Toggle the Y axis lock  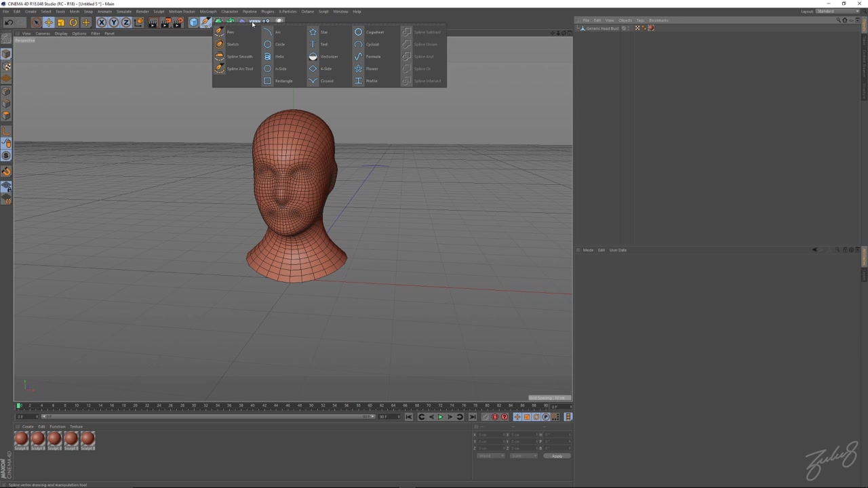coord(113,22)
